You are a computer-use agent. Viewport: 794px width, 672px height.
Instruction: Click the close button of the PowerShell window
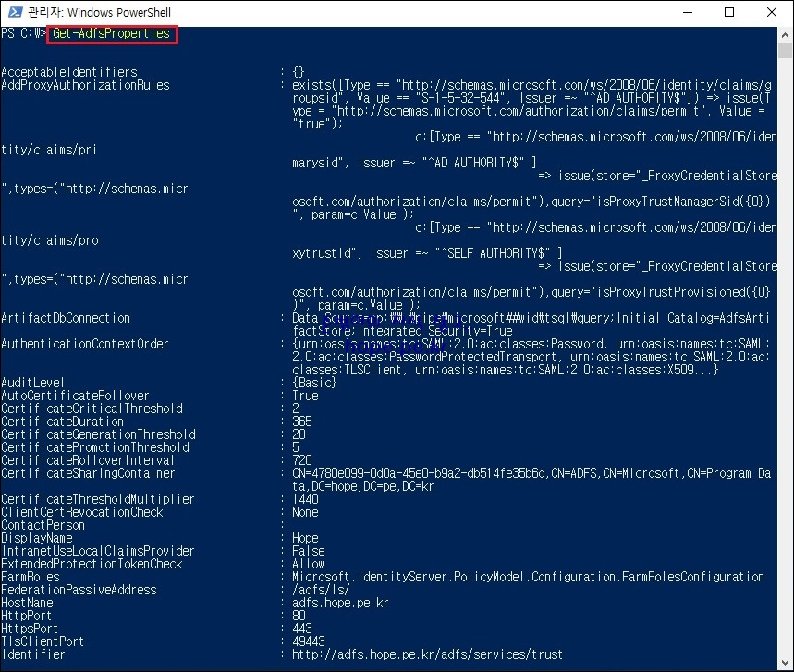(771, 12)
